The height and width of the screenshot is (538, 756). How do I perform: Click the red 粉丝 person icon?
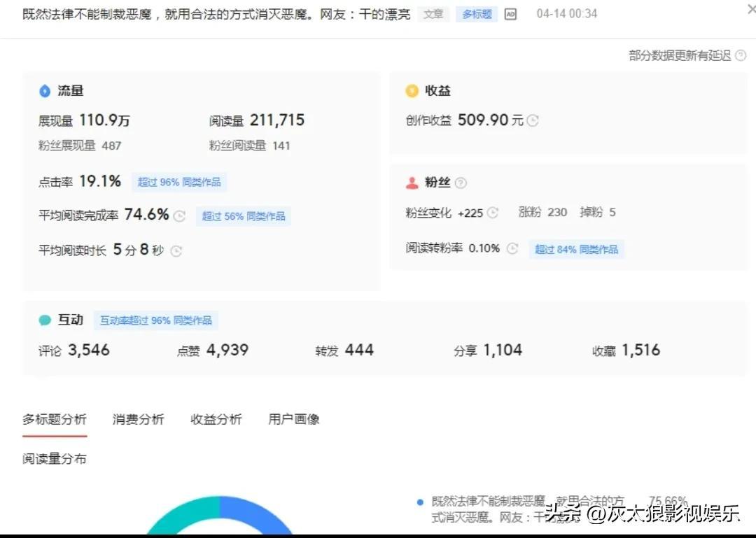point(412,183)
